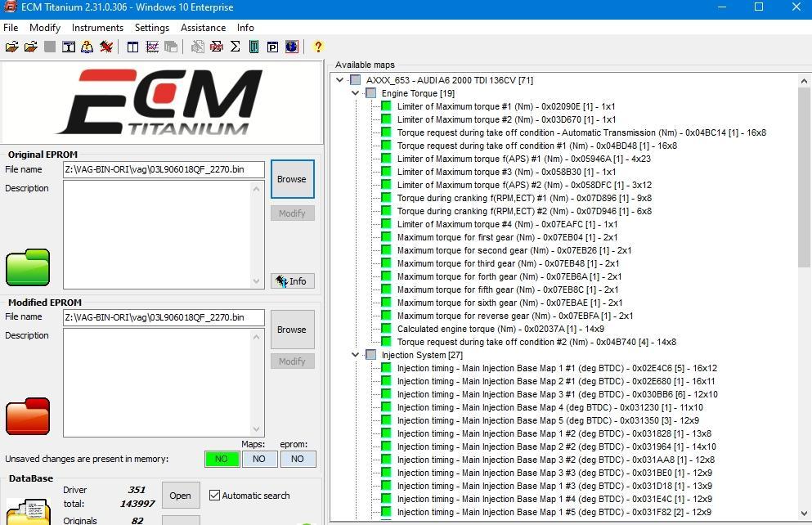Check the AXXX_653 AUDI A6 root checkbox
812x525 pixels.
click(x=355, y=80)
